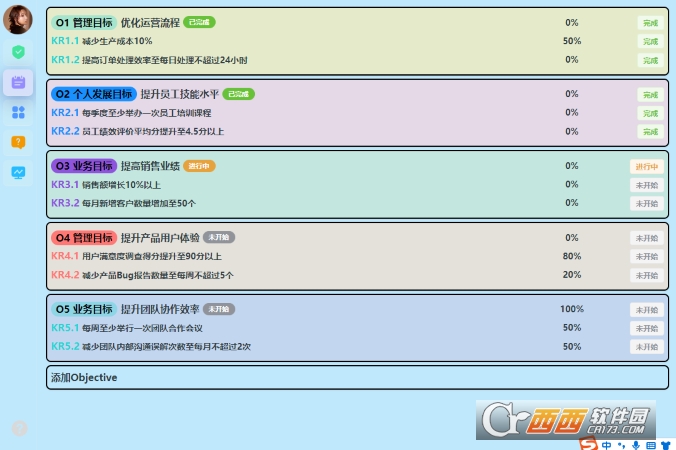Image resolution: width=676 pixels, height=450 pixels.
Task: Select objective title 提升产品用户体验
Action: pos(160,238)
